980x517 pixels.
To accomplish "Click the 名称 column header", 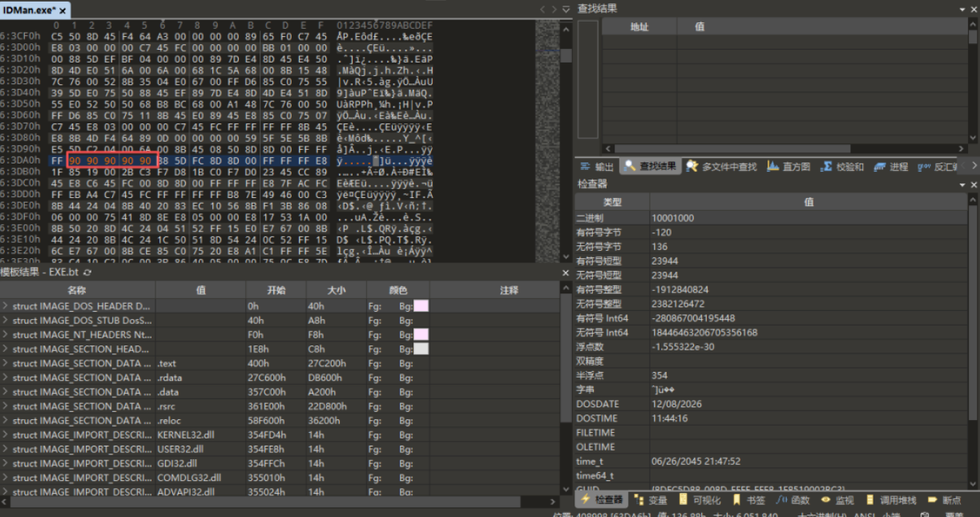I will [x=77, y=289].
